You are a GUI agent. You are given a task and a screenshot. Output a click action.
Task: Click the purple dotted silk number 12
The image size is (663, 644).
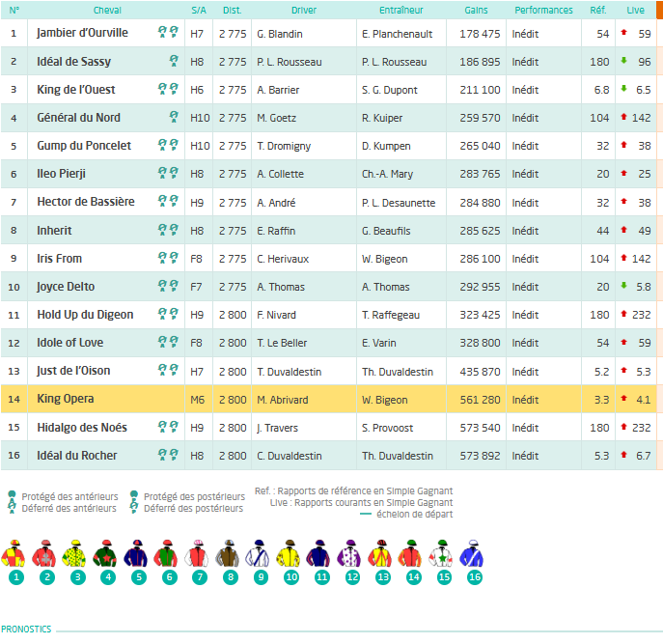pos(349,553)
